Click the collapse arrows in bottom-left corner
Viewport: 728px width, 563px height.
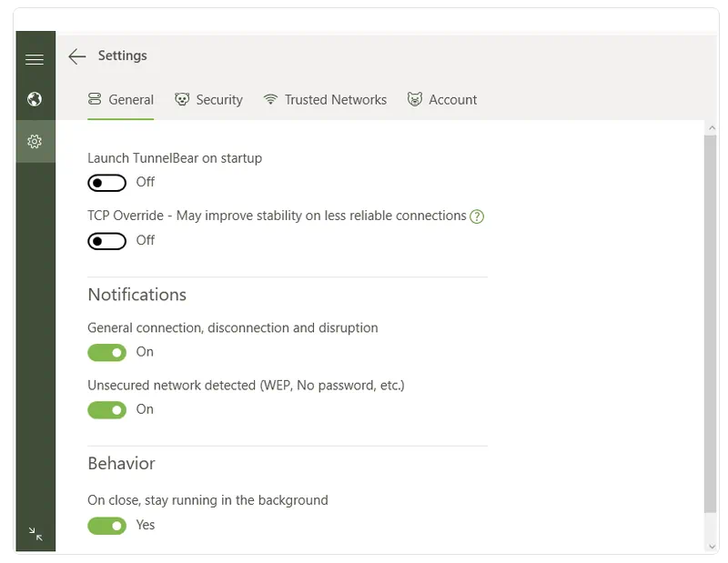(x=35, y=534)
